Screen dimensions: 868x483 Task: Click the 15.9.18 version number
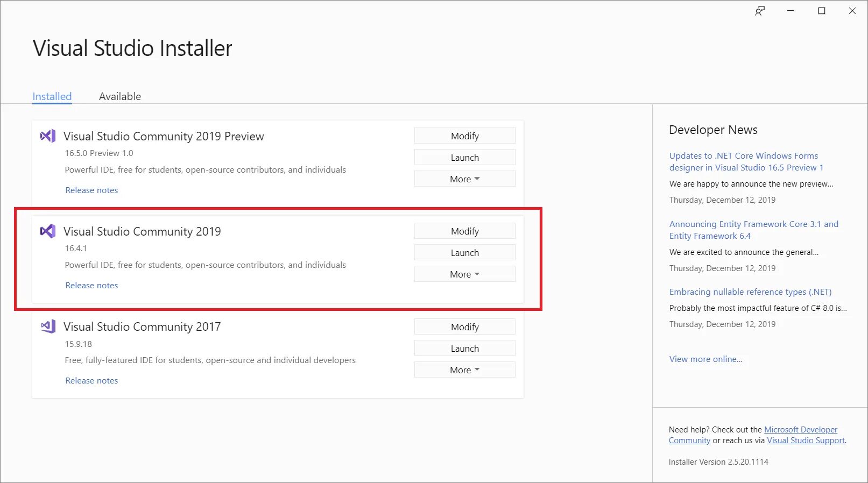tap(79, 344)
